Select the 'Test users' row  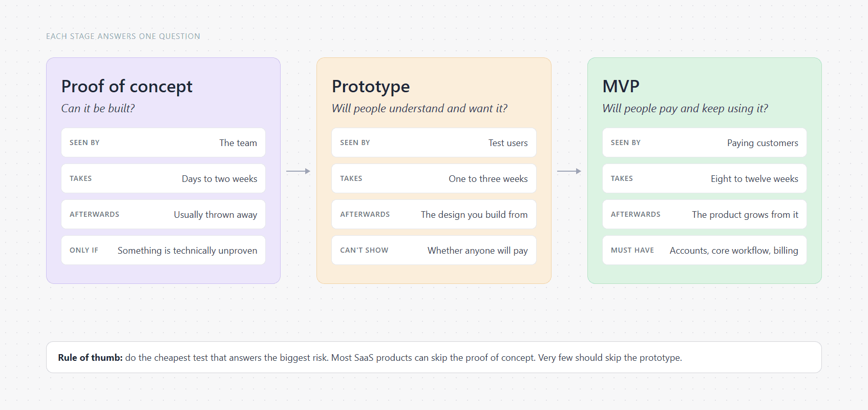[x=434, y=142]
